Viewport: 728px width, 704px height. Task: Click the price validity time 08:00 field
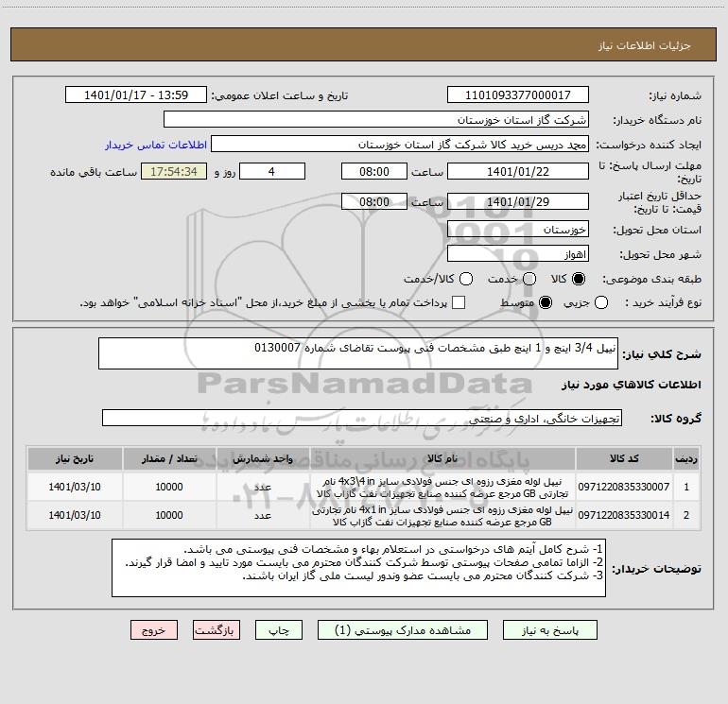374,202
